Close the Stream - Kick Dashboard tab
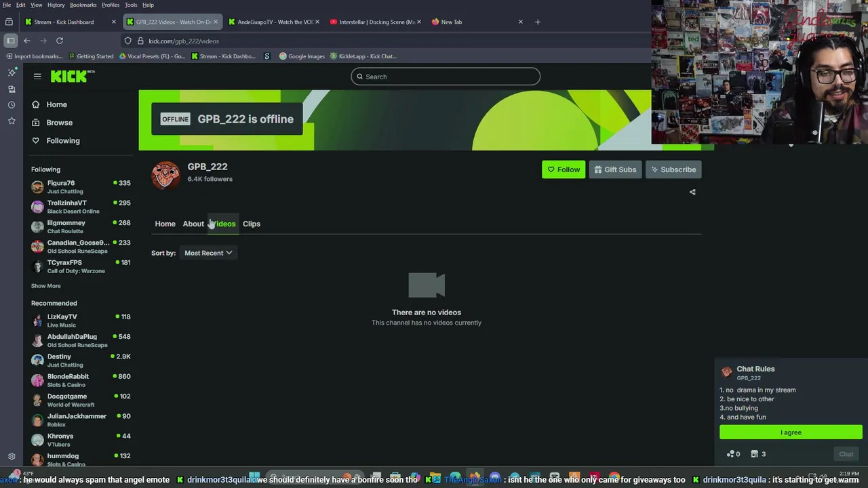 (113, 22)
